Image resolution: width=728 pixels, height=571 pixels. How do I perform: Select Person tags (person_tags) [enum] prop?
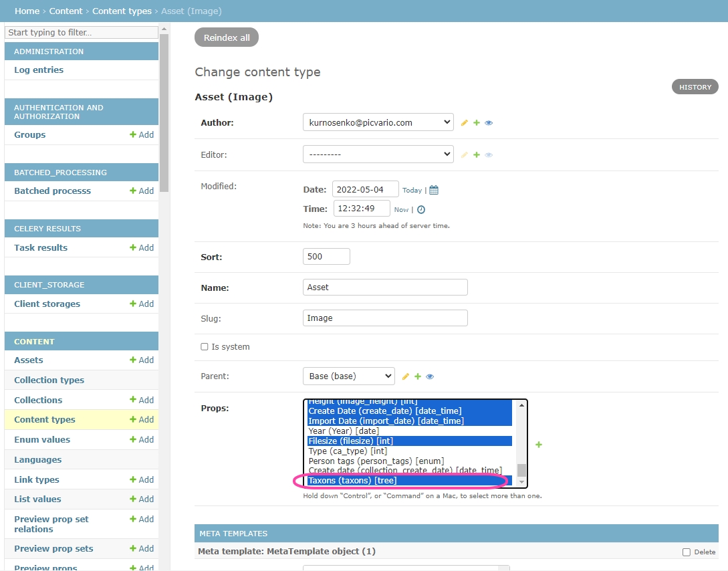click(410, 461)
